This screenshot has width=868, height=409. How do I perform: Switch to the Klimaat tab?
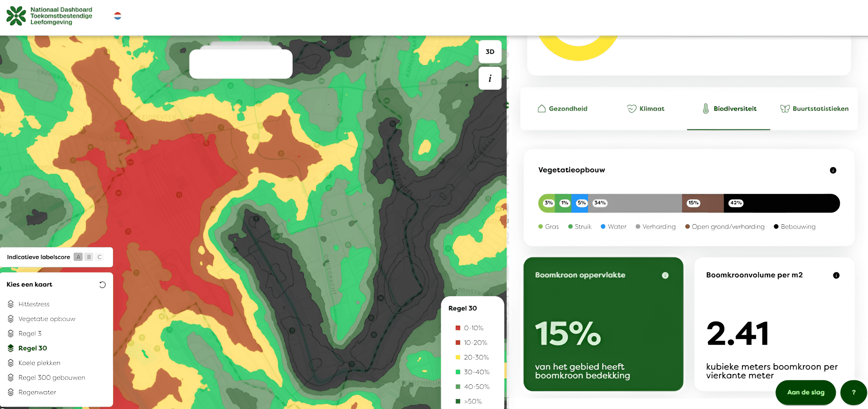[x=645, y=108]
